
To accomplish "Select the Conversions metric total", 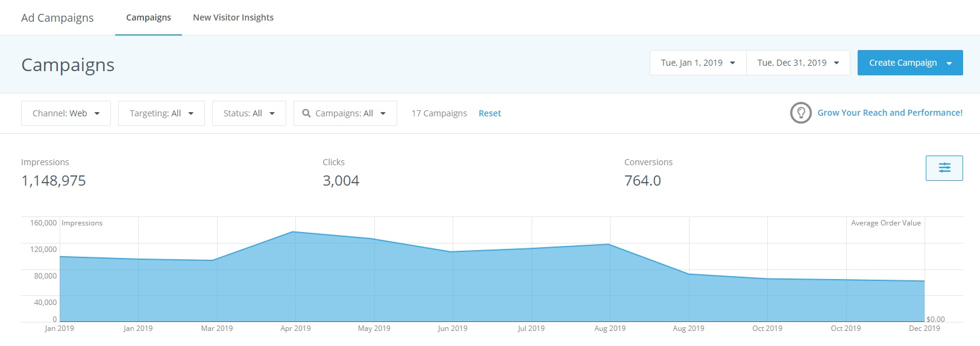I will pyautogui.click(x=642, y=181).
